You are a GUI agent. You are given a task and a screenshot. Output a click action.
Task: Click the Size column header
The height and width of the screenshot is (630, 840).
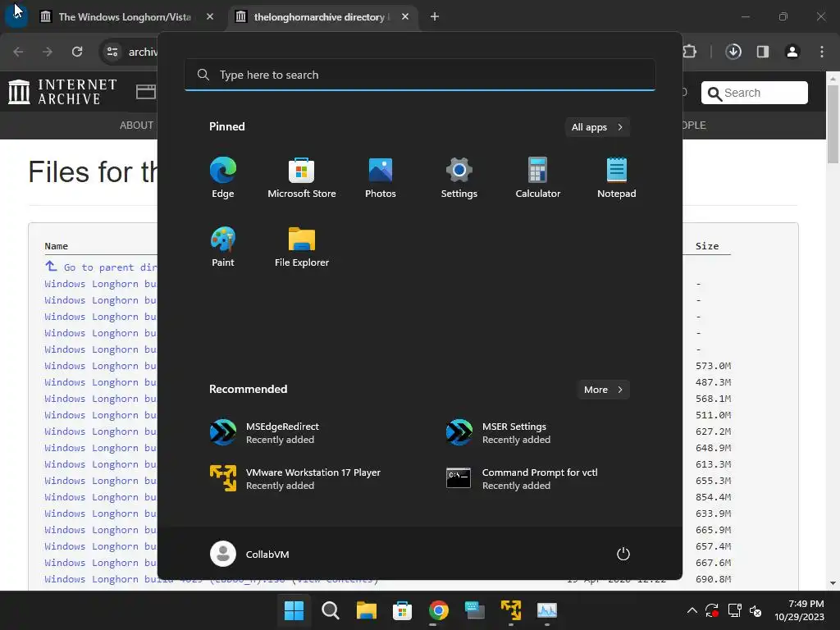pos(707,246)
